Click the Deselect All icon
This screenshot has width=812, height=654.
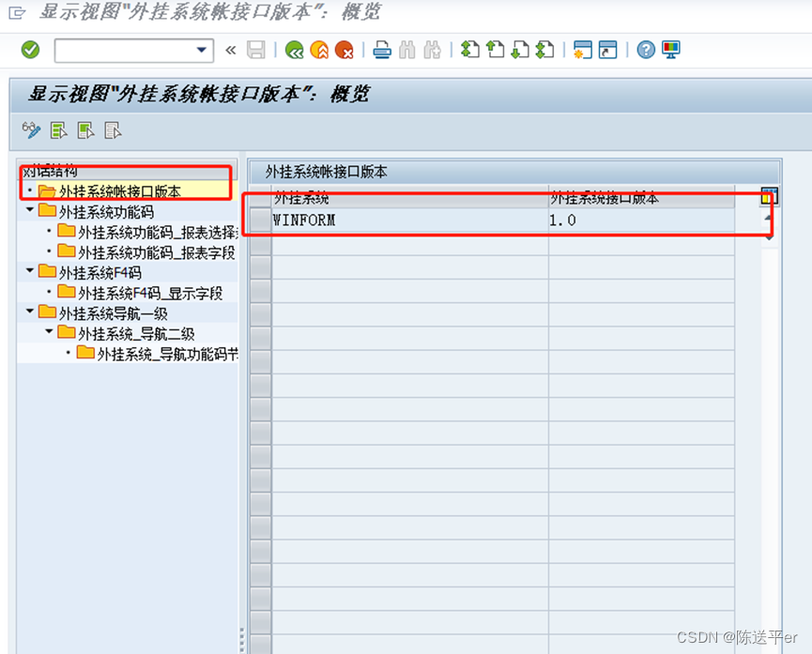[x=113, y=130]
